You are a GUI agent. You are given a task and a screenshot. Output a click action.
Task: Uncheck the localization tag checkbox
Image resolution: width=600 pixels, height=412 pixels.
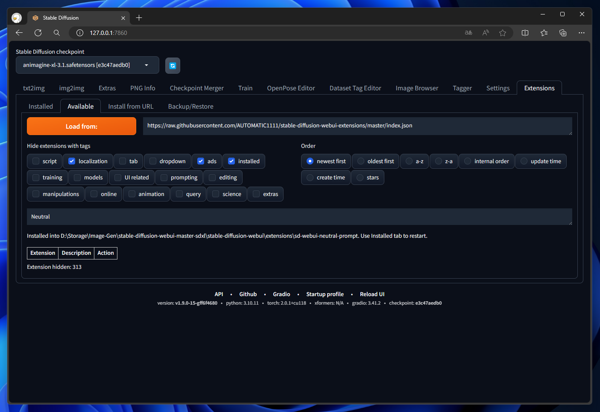pyautogui.click(x=72, y=161)
